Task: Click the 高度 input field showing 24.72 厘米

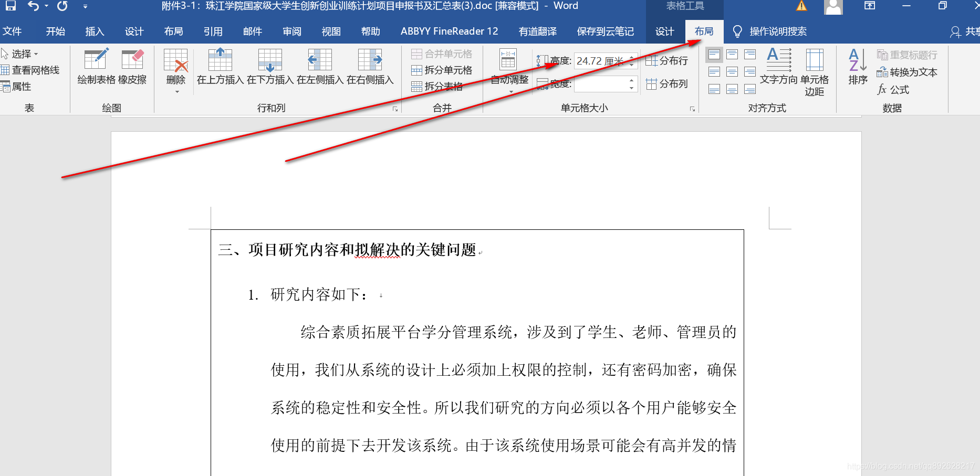Action: tap(601, 61)
